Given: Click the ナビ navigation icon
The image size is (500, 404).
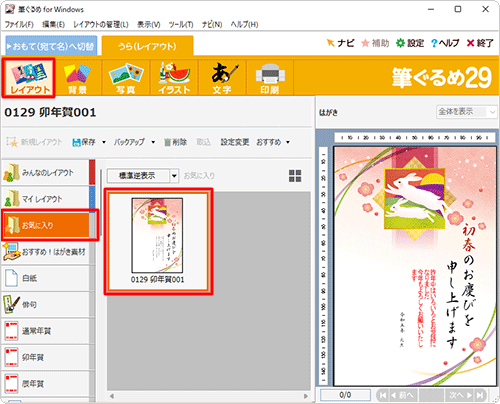Looking at the screenshot, I should [340, 43].
